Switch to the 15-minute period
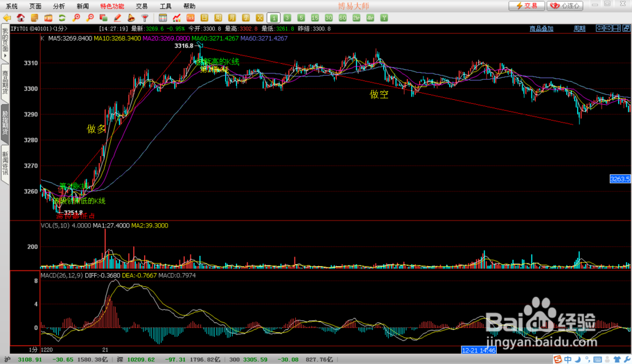The height and width of the screenshot is (364, 632). pos(315,18)
